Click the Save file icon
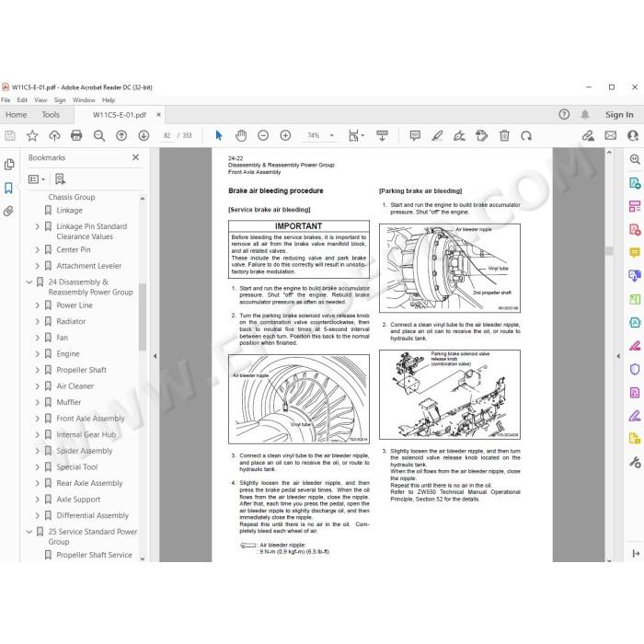The image size is (644, 644). pyautogui.click(x=10, y=135)
